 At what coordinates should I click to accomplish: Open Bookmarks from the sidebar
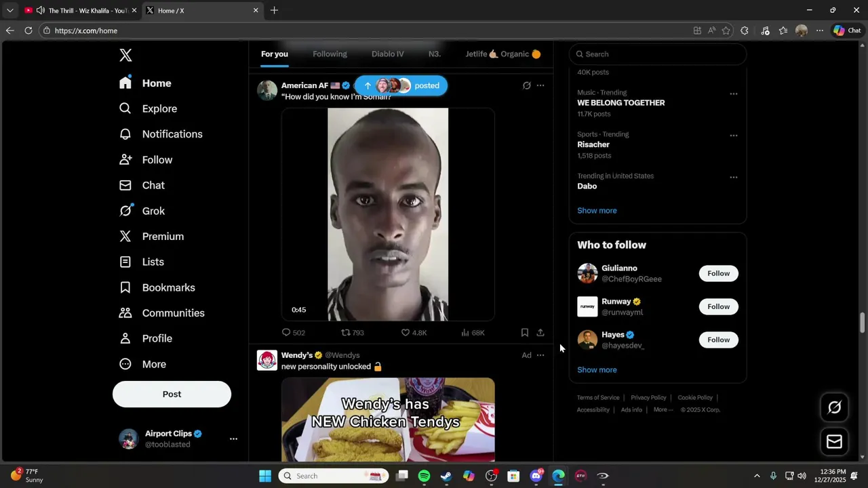(158, 287)
